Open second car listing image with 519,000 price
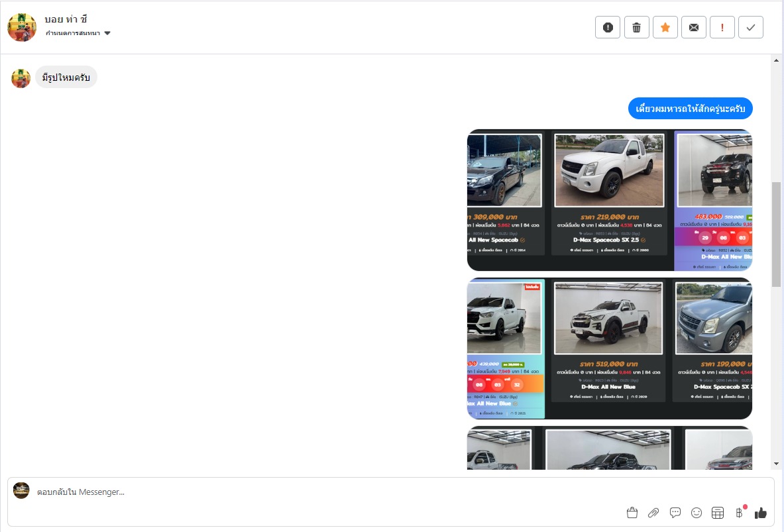This screenshot has height=532, width=784. coord(610,348)
